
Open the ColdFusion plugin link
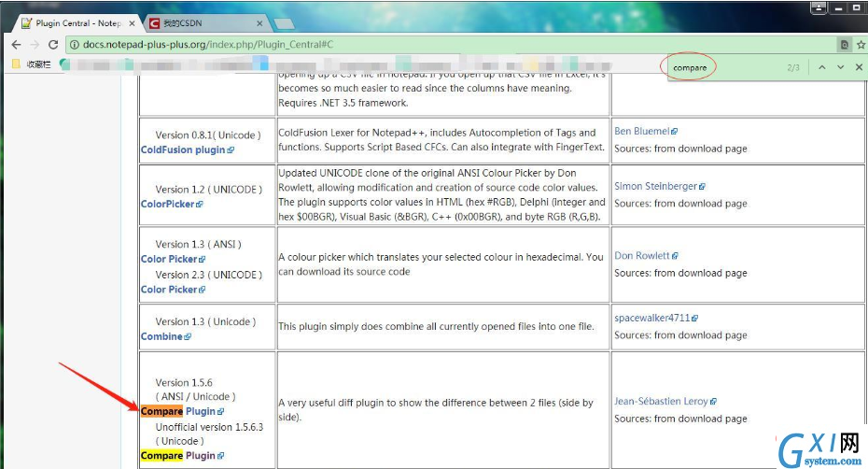pyautogui.click(x=183, y=149)
